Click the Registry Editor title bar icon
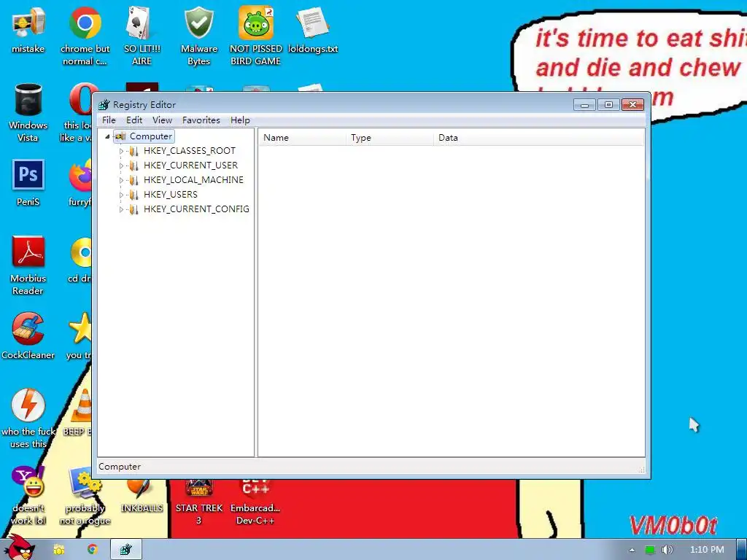This screenshot has height=560, width=747. click(104, 105)
